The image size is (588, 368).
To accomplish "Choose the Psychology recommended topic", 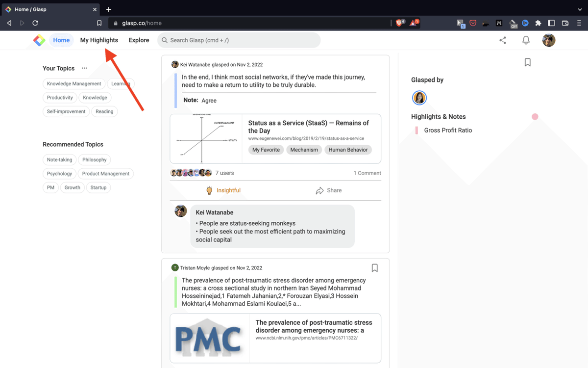I will (x=59, y=174).
